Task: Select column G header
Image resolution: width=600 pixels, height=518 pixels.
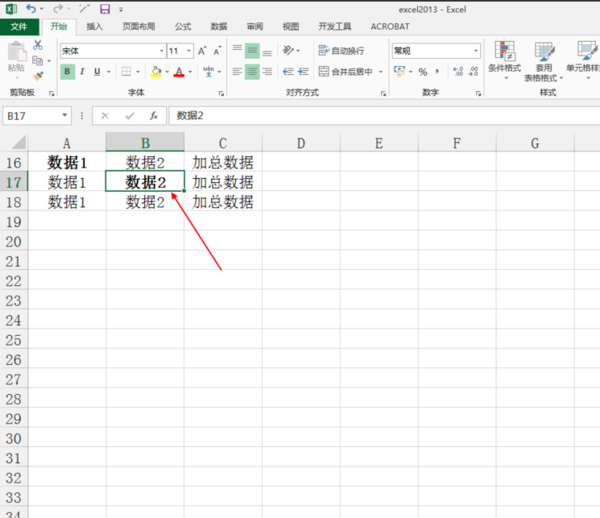Action: coord(535,143)
